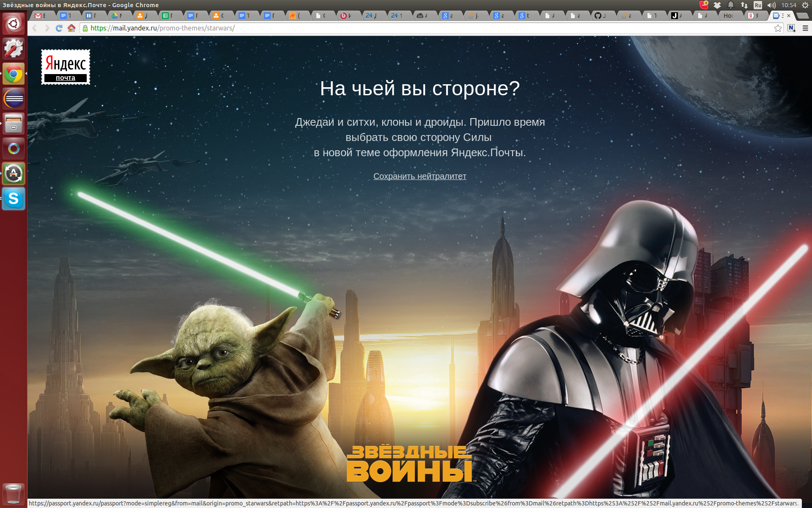
Task: Switch to the Gmail tab
Action: click(43, 16)
